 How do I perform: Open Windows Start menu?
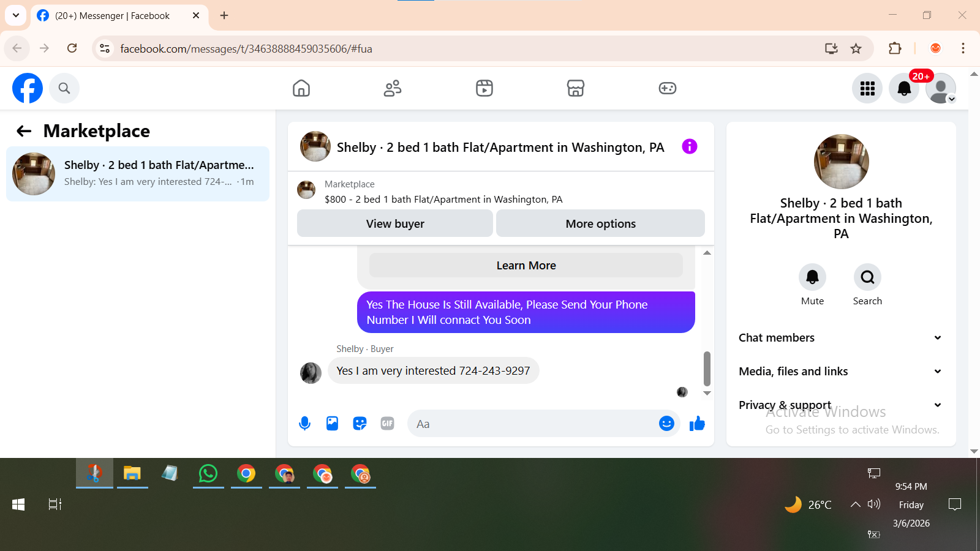18,504
